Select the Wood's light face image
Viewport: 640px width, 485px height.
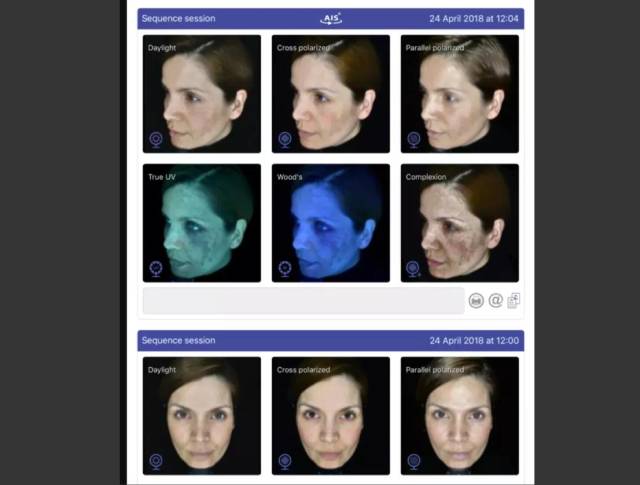(x=330, y=222)
